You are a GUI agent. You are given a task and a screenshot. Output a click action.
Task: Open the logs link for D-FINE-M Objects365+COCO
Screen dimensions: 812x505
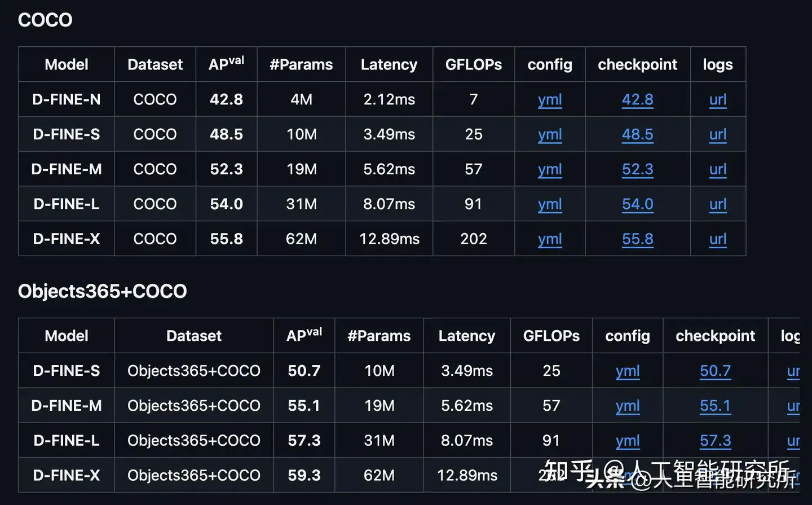[793, 406]
